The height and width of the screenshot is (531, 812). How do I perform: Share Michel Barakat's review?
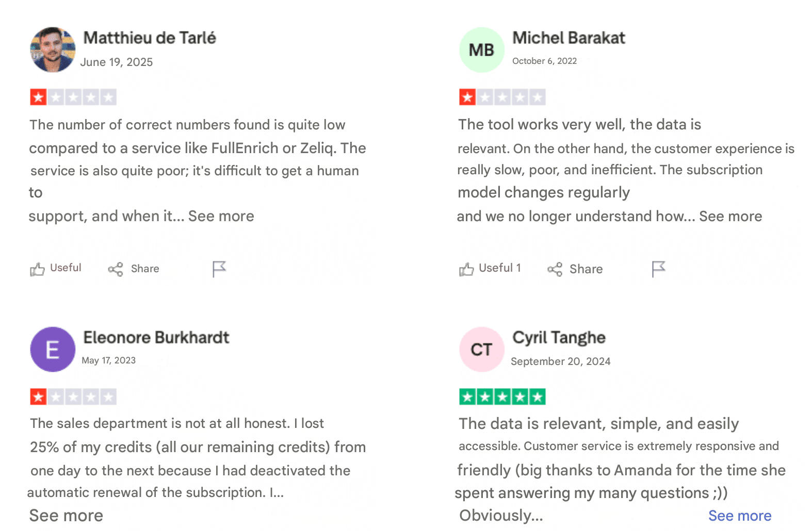click(575, 269)
